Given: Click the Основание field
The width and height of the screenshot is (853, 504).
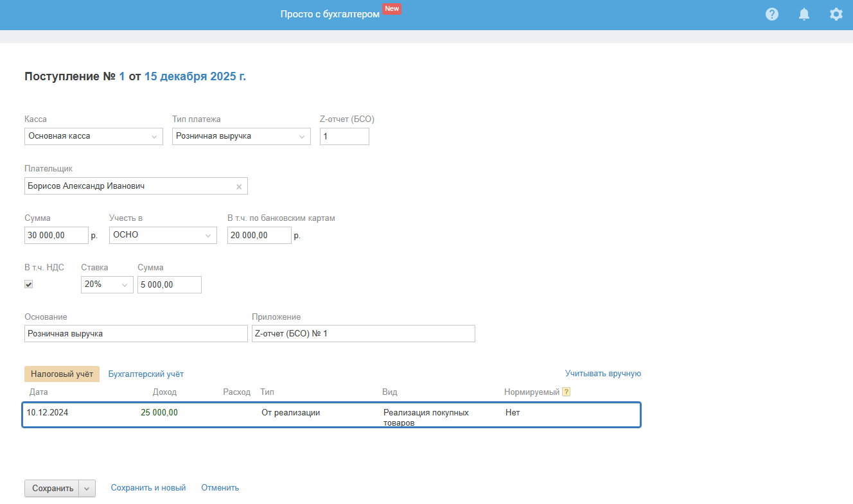Looking at the screenshot, I should (x=136, y=334).
